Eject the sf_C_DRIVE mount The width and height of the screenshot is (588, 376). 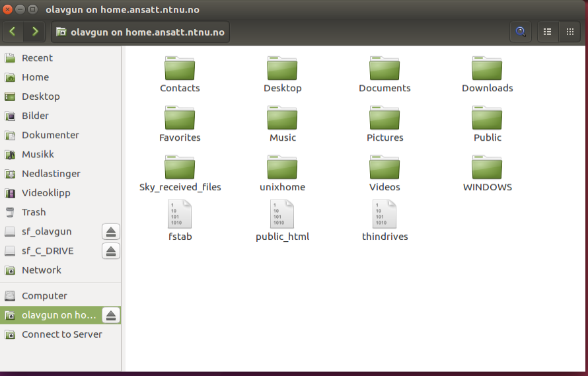(110, 250)
